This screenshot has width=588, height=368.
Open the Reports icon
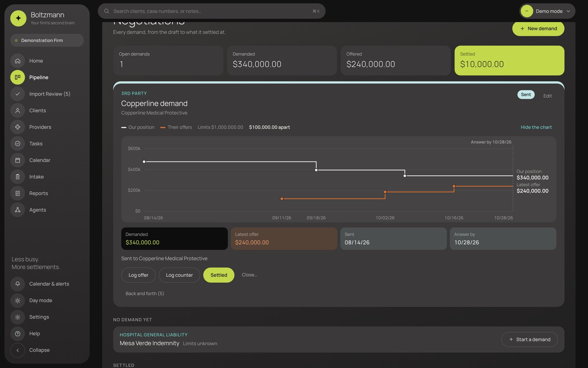[x=18, y=193]
